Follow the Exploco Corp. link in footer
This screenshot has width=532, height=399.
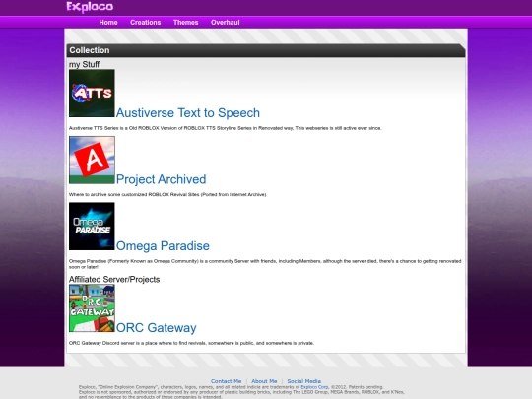tap(314, 387)
